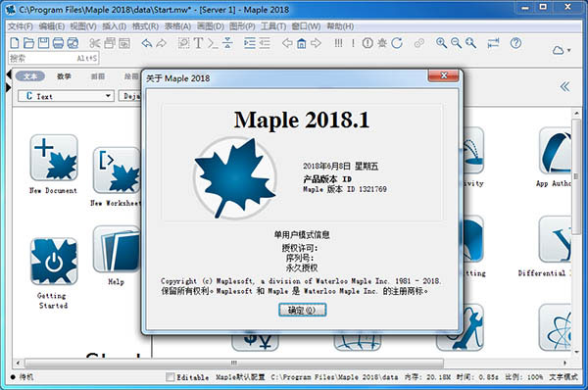Click the 永久授权 license text
Image resolution: width=588 pixels, height=390 pixels.
[x=302, y=268]
